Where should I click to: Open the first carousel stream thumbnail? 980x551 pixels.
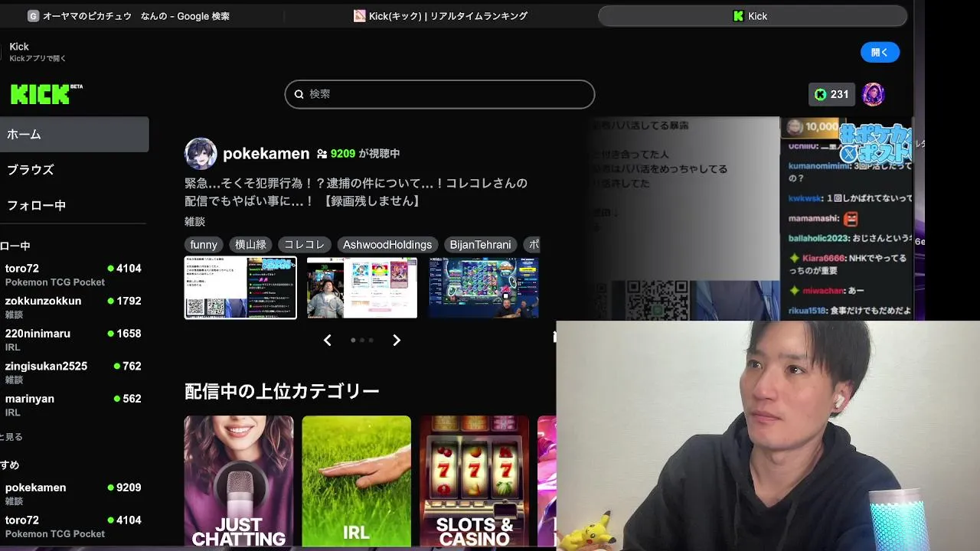pyautogui.click(x=240, y=288)
